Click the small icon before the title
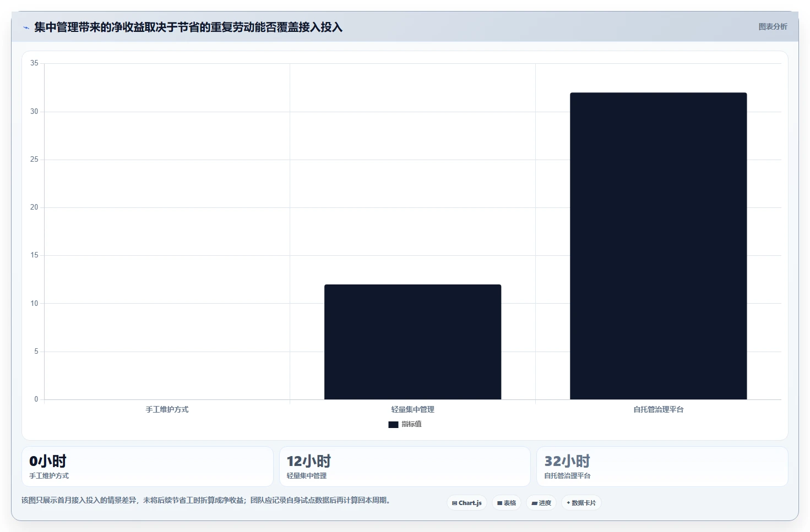This screenshot has height=532, width=810. point(26,28)
